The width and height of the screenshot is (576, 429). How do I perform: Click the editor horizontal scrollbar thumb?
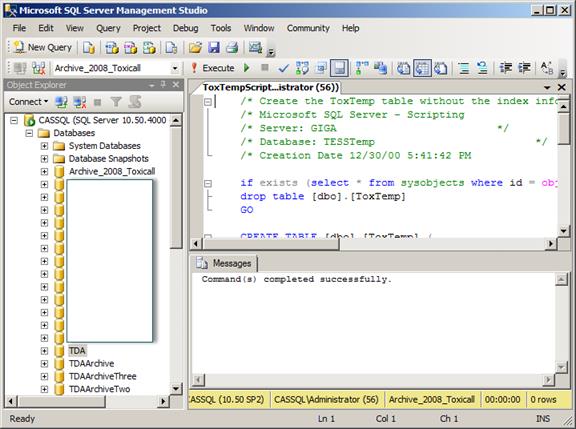coord(271,244)
